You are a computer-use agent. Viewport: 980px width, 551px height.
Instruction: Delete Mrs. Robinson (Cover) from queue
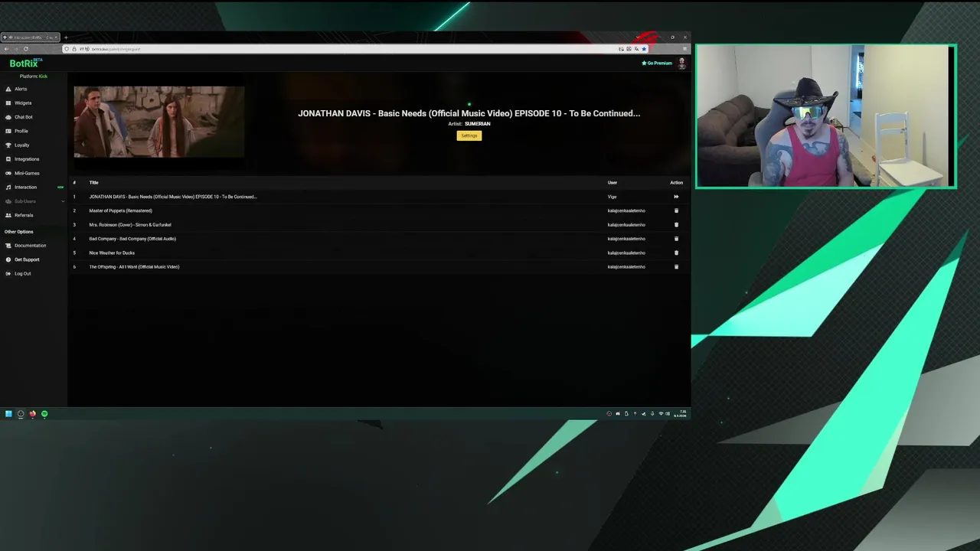(676, 224)
